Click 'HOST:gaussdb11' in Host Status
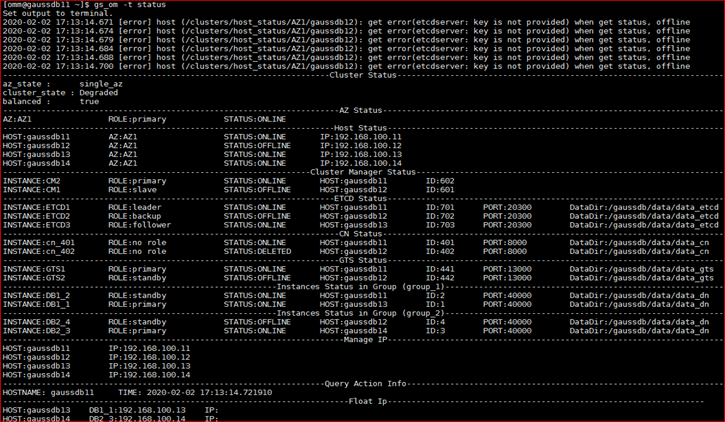This screenshot has width=725, height=422. [x=37, y=137]
